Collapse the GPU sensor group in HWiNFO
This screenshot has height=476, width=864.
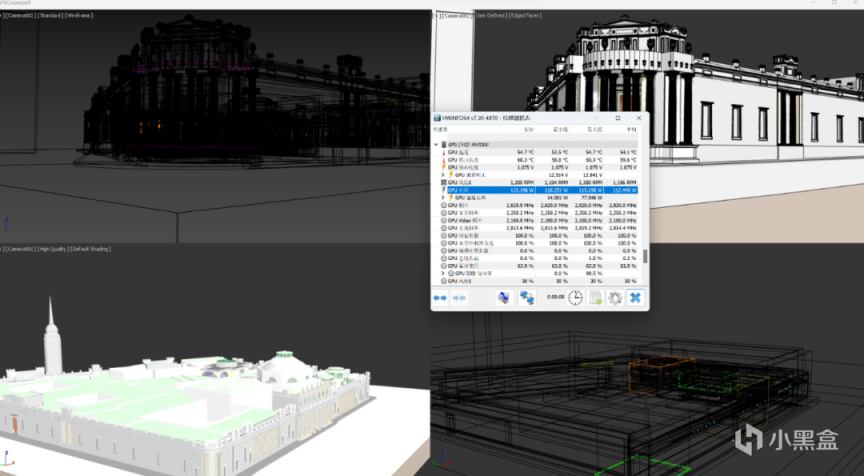436,144
